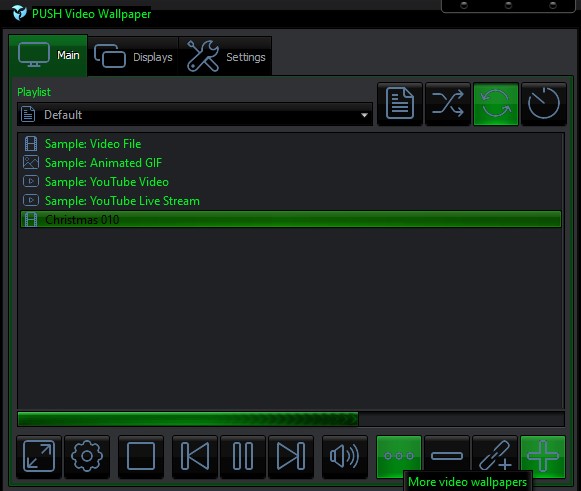Viewport: 581px width, 491px height.
Task: Click the More video wallpapers button
Action: [x=399, y=456]
